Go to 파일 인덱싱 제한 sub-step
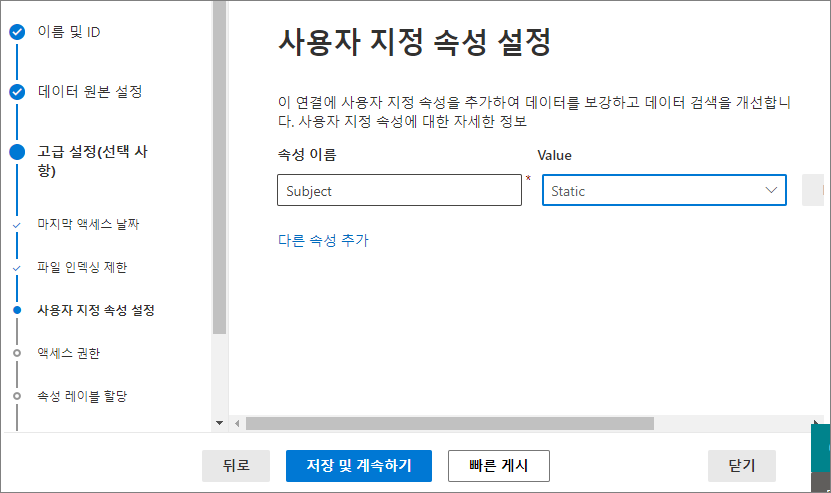This screenshot has width=831, height=493. (x=82, y=267)
